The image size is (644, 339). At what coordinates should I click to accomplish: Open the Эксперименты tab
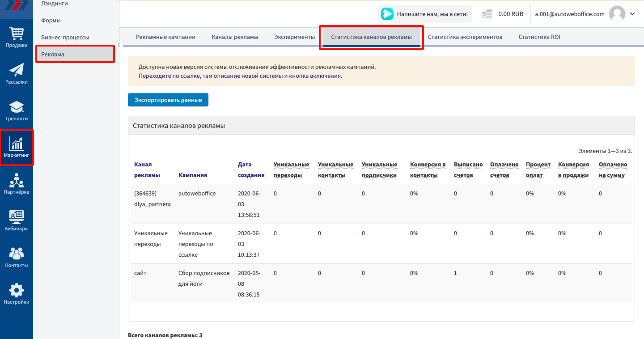point(294,37)
